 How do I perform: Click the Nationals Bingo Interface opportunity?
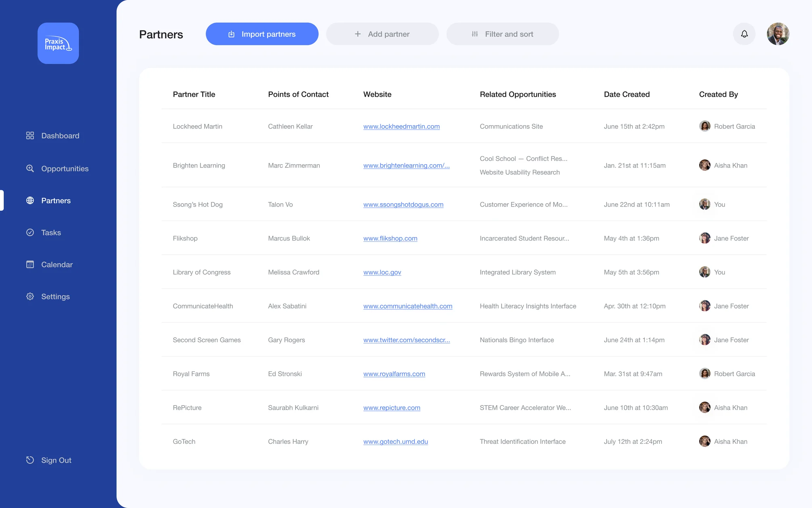[517, 340]
